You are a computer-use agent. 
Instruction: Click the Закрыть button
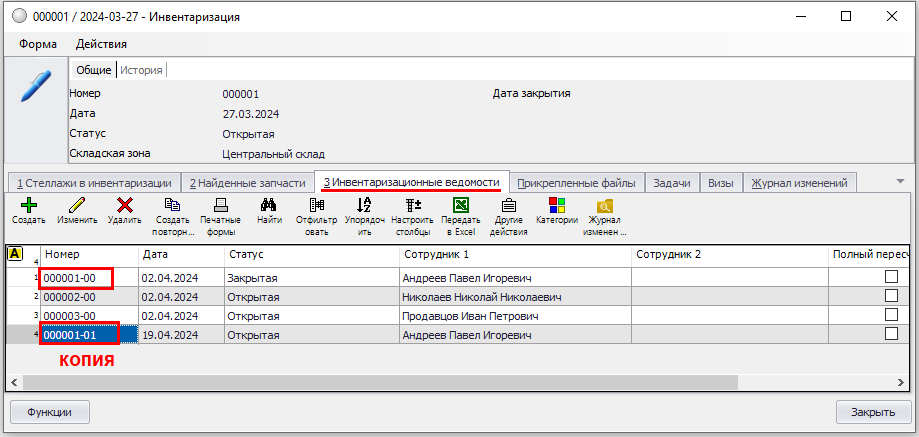[x=872, y=411]
